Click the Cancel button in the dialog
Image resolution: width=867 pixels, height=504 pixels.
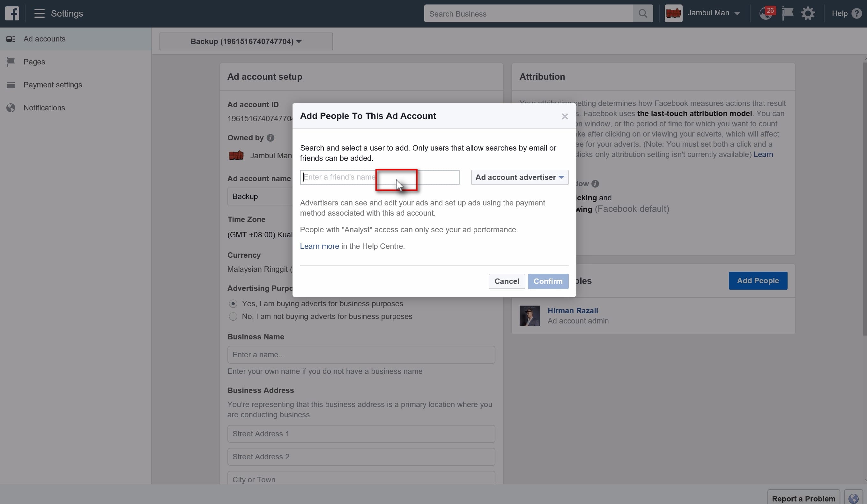click(507, 281)
